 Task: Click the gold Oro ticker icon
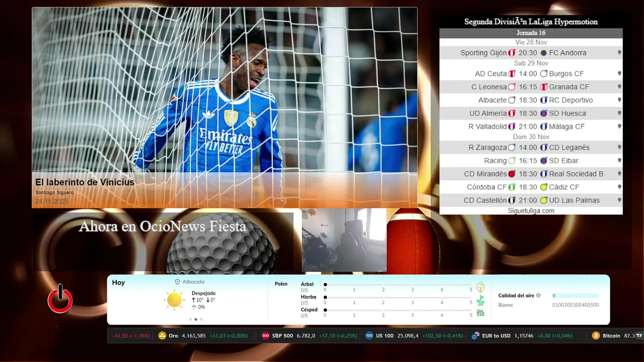[x=162, y=336]
